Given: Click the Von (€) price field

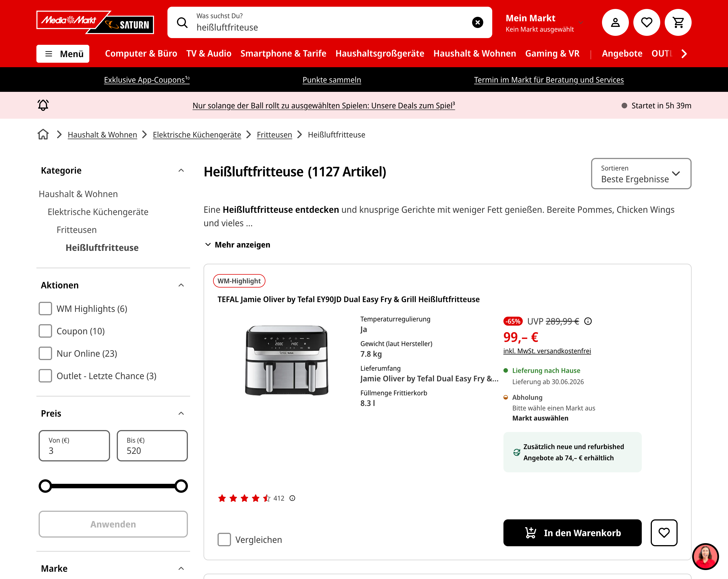Looking at the screenshot, I should (x=74, y=446).
